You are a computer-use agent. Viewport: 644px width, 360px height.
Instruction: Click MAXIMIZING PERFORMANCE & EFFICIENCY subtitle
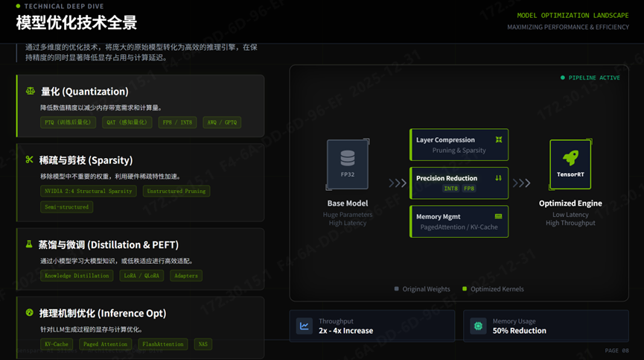[568, 27]
